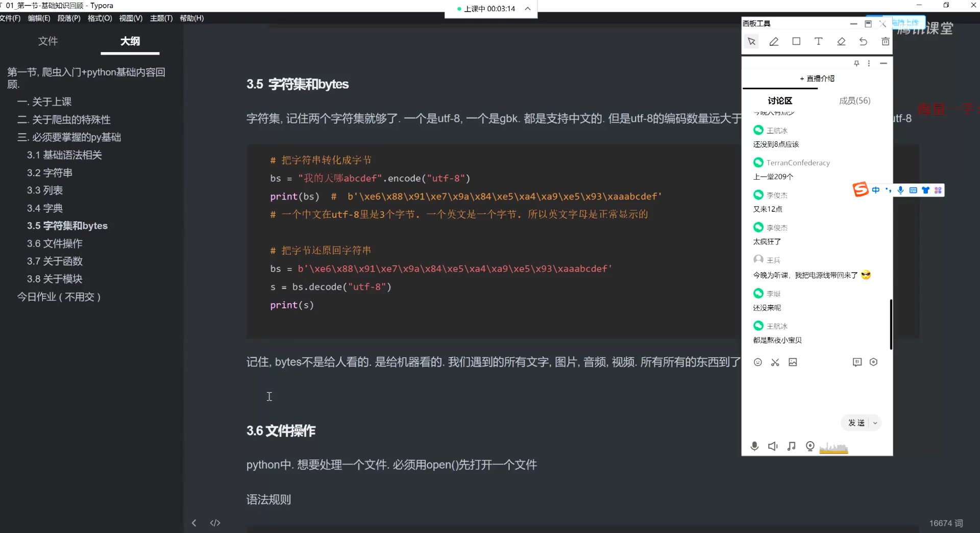Switch to the 文件 sidebar tab

48,41
